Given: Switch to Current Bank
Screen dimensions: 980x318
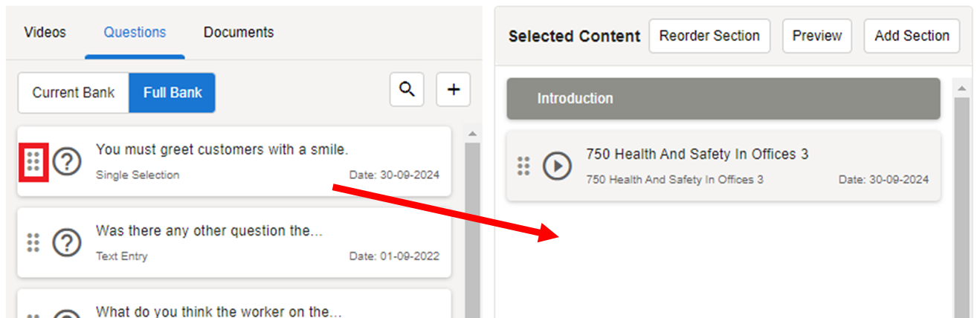Looking at the screenshot, I should pos(74,93).
